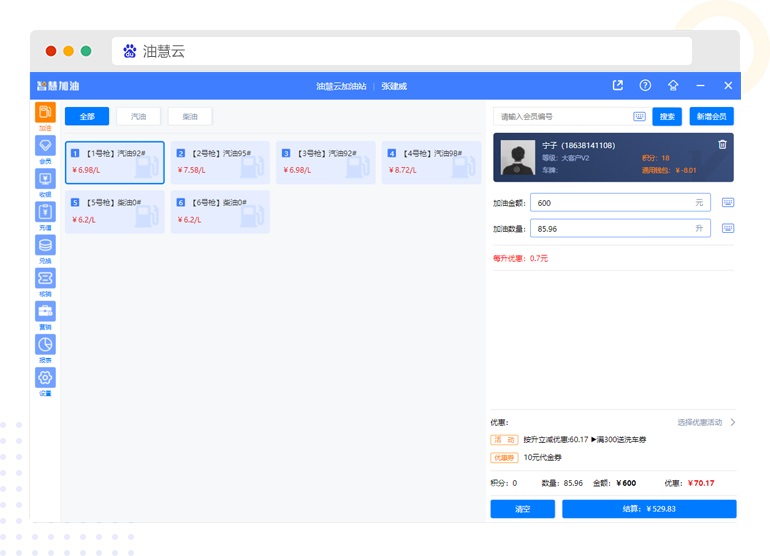Select gun 4 汽油98# card
This screenshot has width=770, height=556.
click(x=432, y=163)
